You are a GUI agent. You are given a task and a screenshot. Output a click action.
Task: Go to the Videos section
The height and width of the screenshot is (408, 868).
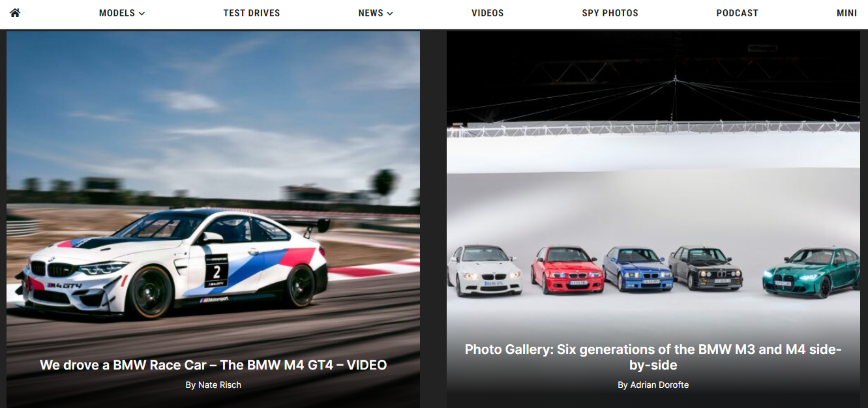point(488,13)
